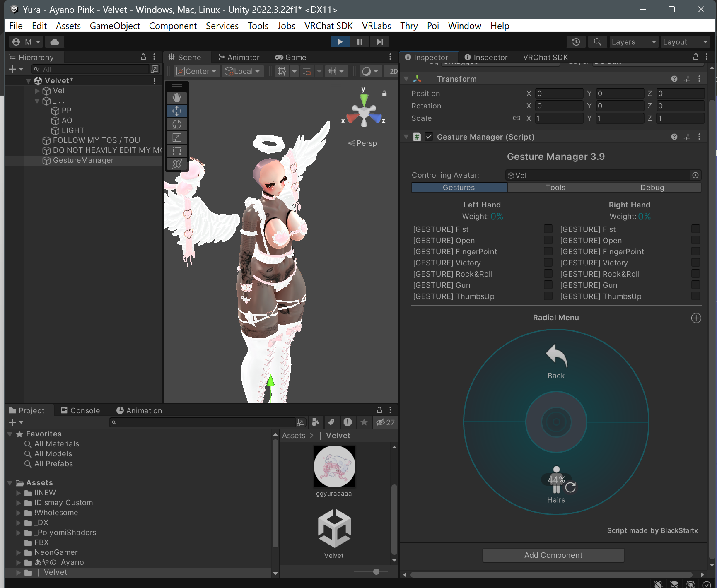This screenshot has width=717, height=588.
Task: Expand the !Dismay Custom folder
Action: point(18,503)
